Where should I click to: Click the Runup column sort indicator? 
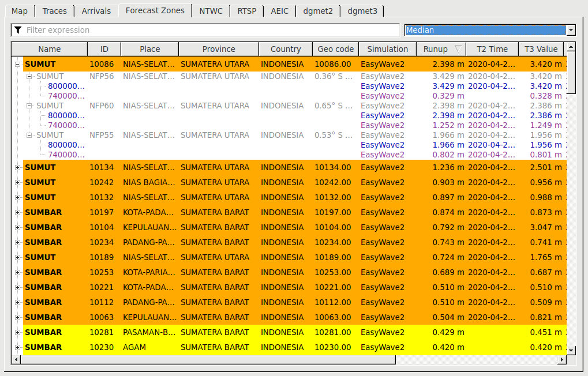click(458, 49)
